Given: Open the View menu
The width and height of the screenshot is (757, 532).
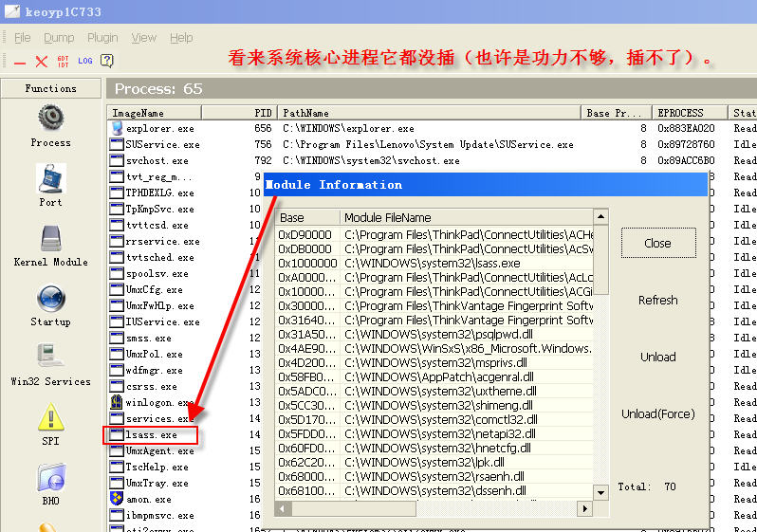Looking at the screenshot, I should pyautogui.click(x=144, y=38).
